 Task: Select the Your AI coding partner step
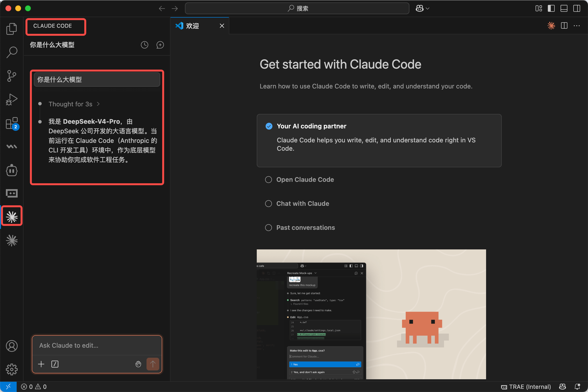pyautogui.click(x=379, y=140)
